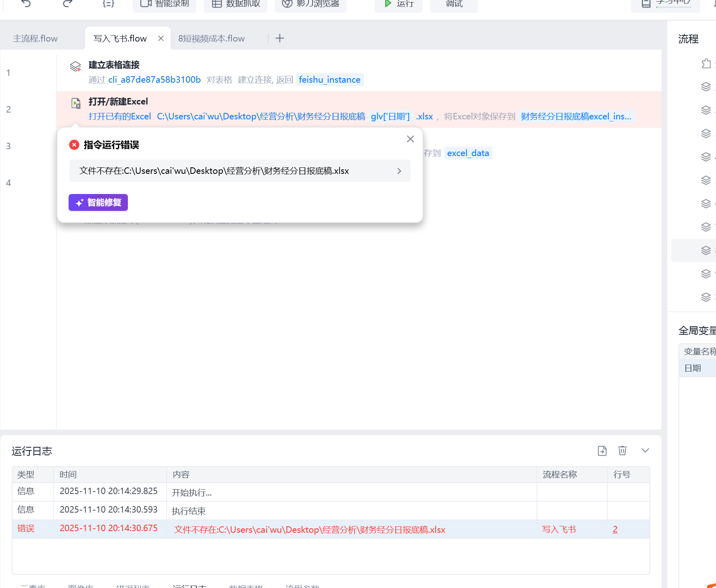Screen dimensions: 716x588
Task: Click the redo arrow icon
Action: coord(68,4)
